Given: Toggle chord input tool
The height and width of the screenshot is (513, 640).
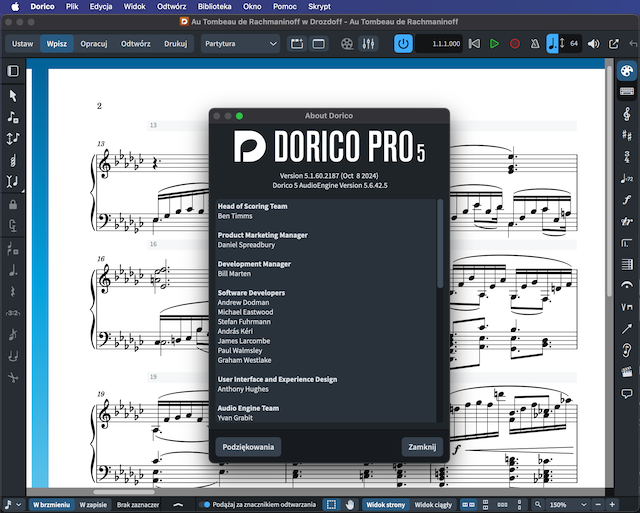Looking at the screenshot, I should point(13,160).
